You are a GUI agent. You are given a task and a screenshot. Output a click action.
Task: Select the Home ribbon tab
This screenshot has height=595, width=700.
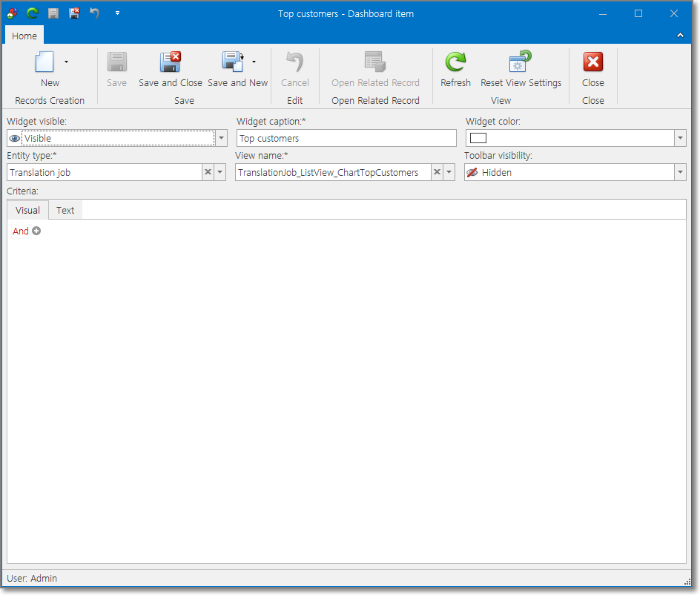pos(24,36)
